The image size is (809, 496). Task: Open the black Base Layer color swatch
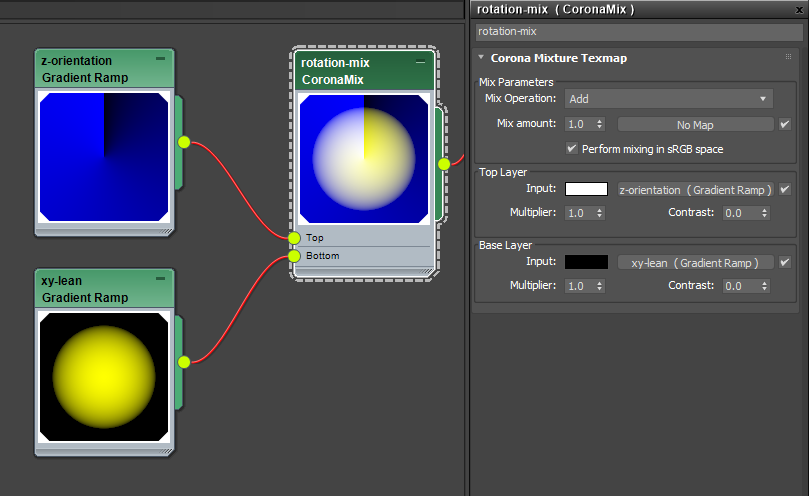(x=586, y=262)
